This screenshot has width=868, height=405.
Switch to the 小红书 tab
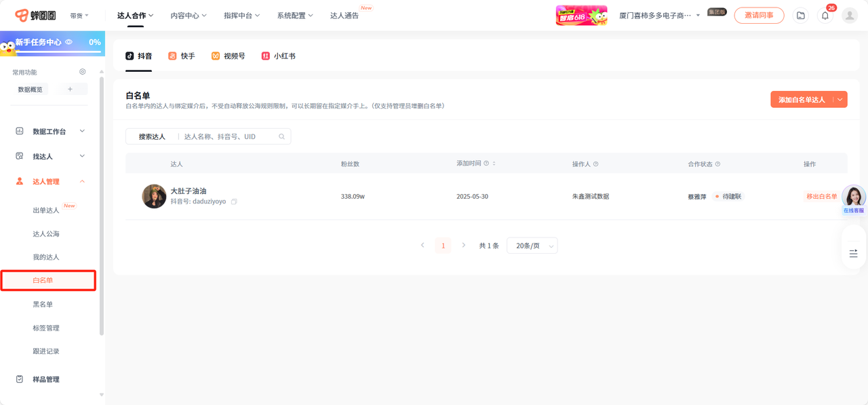click(278, 56)
